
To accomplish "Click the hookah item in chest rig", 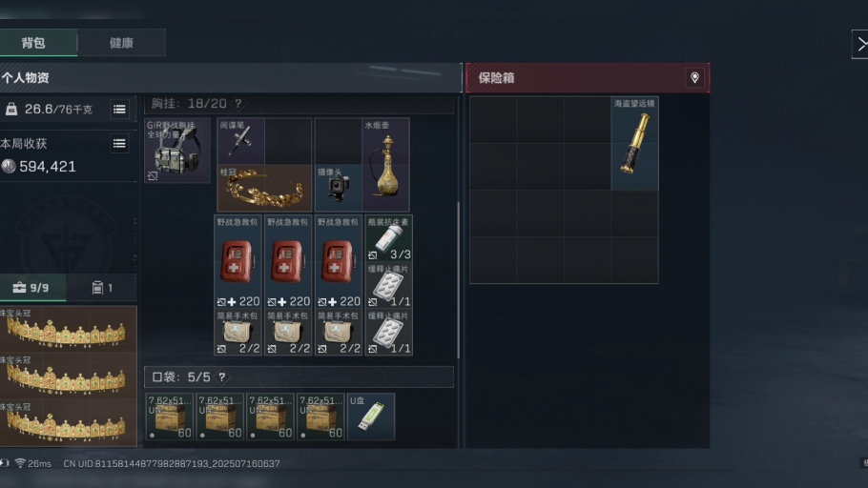I will tap(386, 165).
